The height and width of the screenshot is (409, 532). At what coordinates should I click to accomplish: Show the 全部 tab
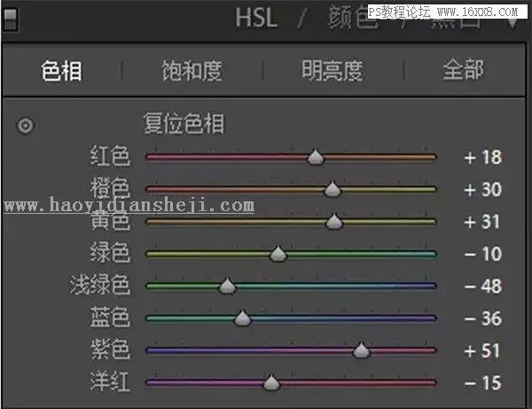464,70
